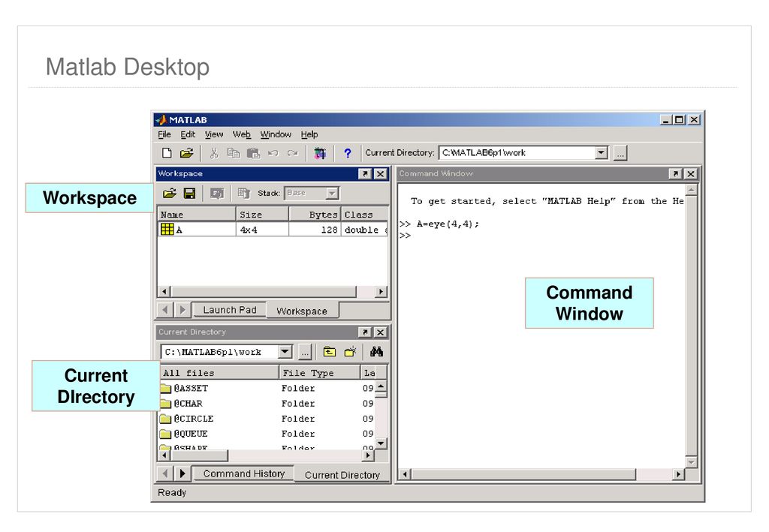Open the View menu
This screenshot has height=532, width=769.
click(214, 134)
